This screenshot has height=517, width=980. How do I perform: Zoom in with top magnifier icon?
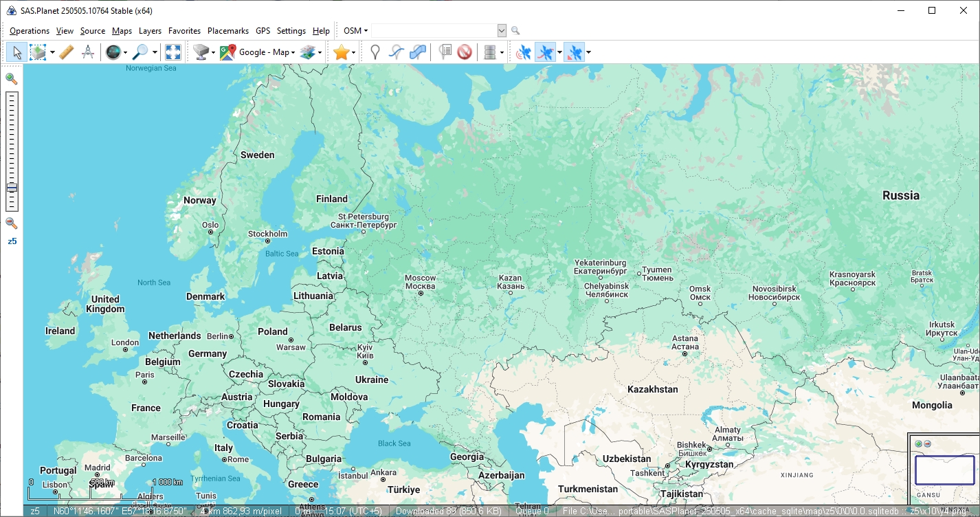(x=11, y=79)
